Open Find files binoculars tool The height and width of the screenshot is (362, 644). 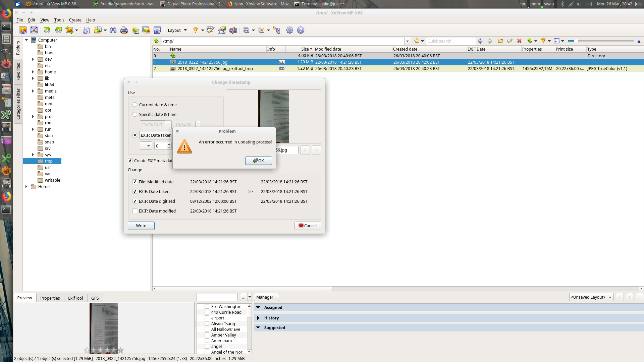pos(113,30)
